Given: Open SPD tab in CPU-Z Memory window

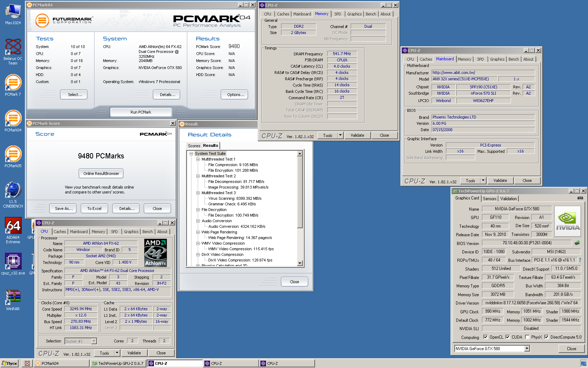Looking at the screenshot, I should pyautogui.click(x=338, y=14).
